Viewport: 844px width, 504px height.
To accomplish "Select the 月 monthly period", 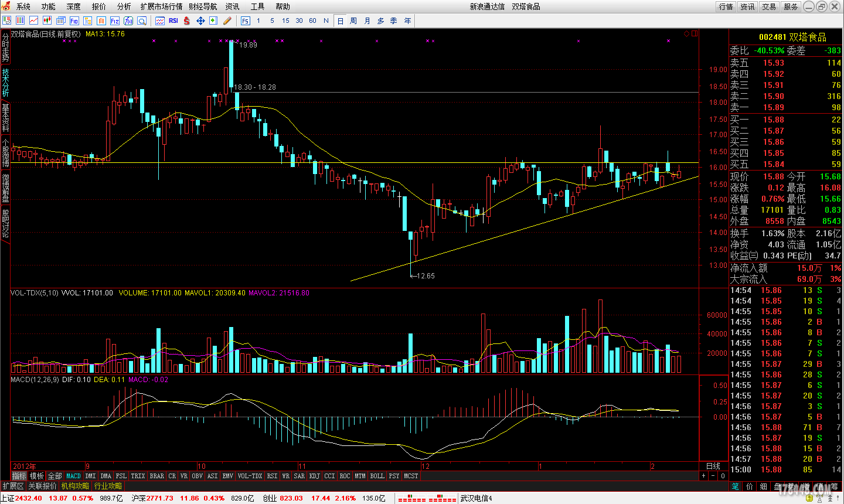I will pos(367,21).
